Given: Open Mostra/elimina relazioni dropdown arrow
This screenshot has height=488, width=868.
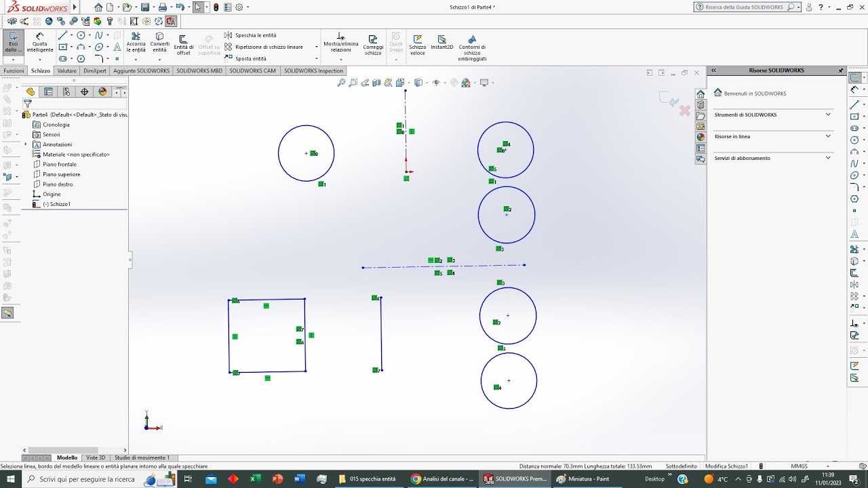Looking at the screenshot, I should point(340,60).
